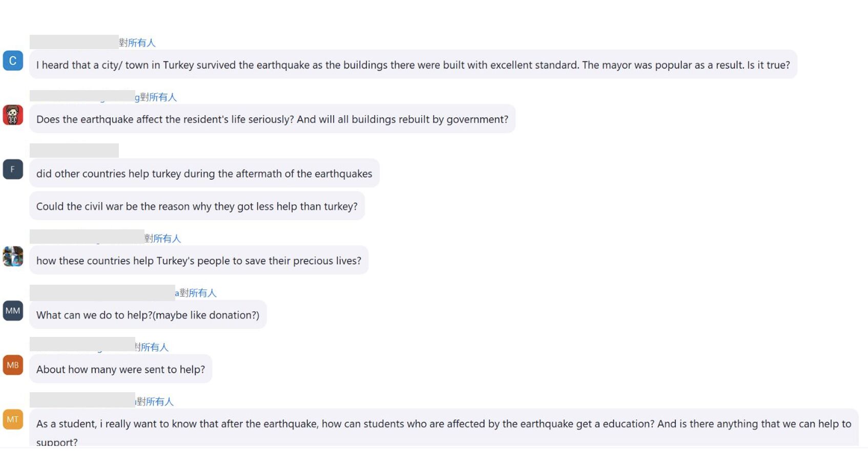The height and width of the screenshot is (468, 868).
Task: Click the dark "F" avatar icon
Action: pyautogui.click(x=13, y=169)
